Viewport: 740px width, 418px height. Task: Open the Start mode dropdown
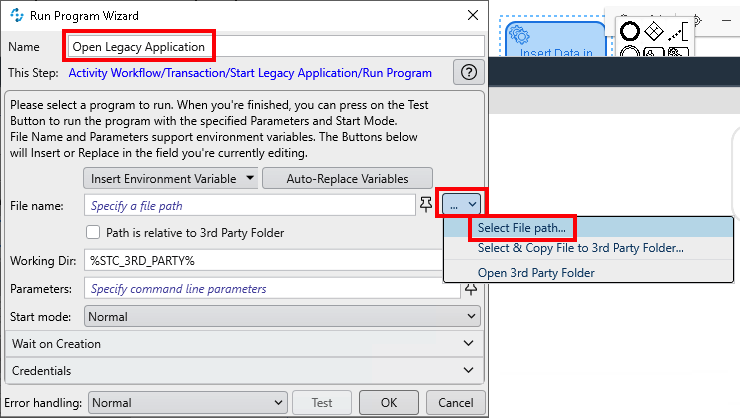coord(283,316)
